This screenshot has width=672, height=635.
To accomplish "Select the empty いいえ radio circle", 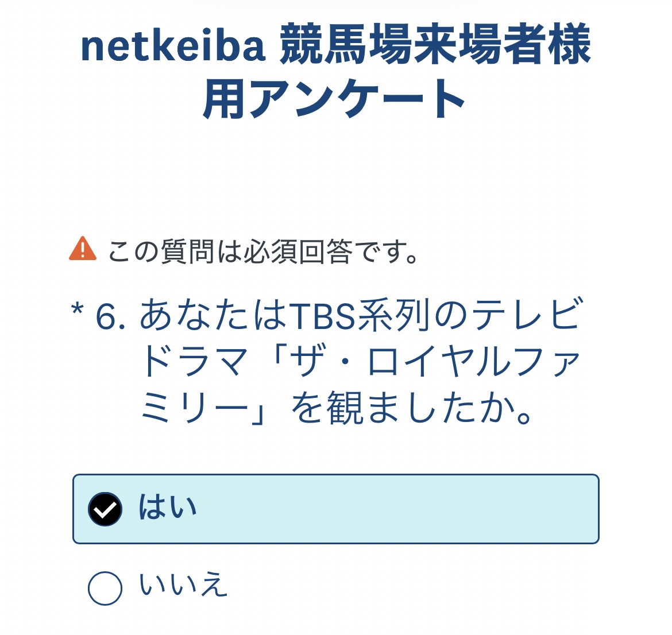I will (105, 588).
